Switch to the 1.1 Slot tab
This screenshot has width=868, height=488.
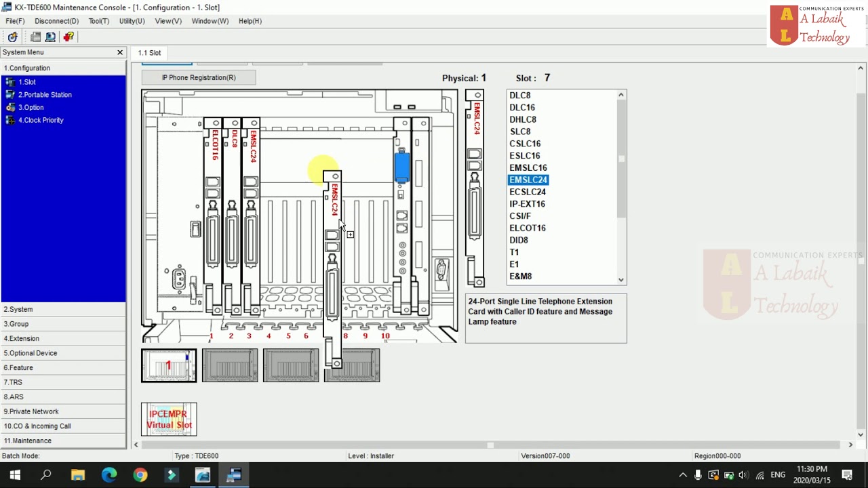pos(150,53)
